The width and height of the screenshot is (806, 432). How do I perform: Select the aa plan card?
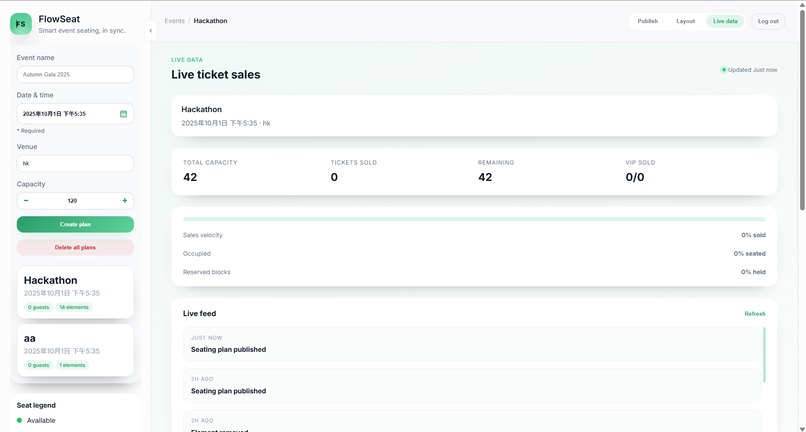pos(75,350)
